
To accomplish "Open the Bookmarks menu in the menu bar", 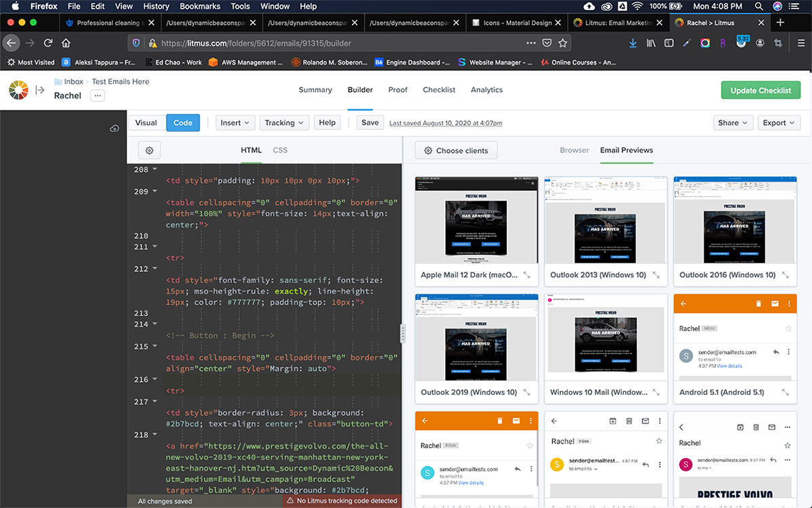I will click(x=200, y=6).
